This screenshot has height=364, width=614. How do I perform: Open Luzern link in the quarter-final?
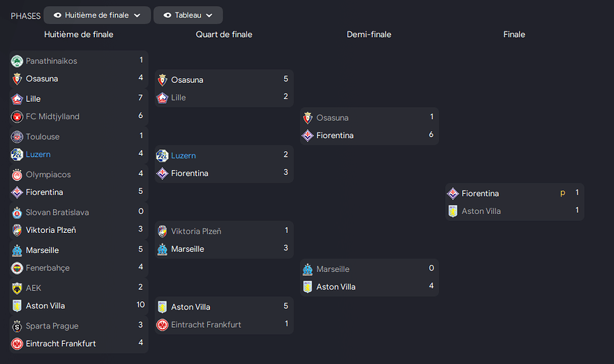[x=184, y=156]
